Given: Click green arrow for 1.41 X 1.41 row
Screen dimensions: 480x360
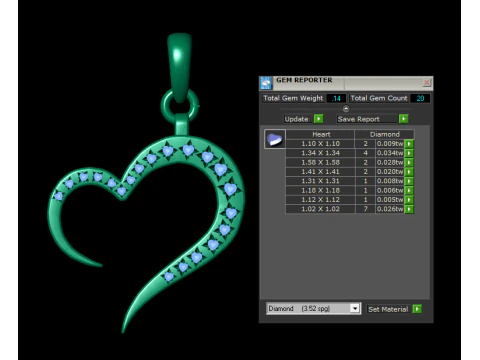Looking at the screenshot, I should pyautogui.click(x=409, y=172).
